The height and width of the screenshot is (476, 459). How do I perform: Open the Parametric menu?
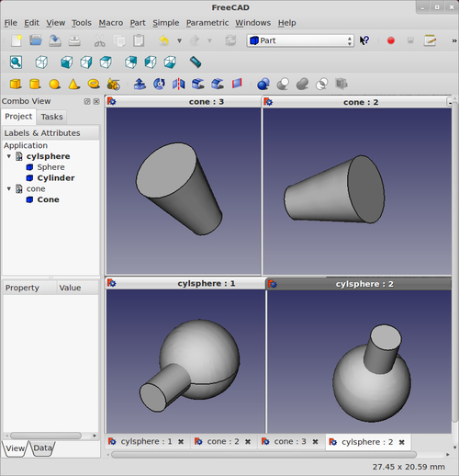207,23
